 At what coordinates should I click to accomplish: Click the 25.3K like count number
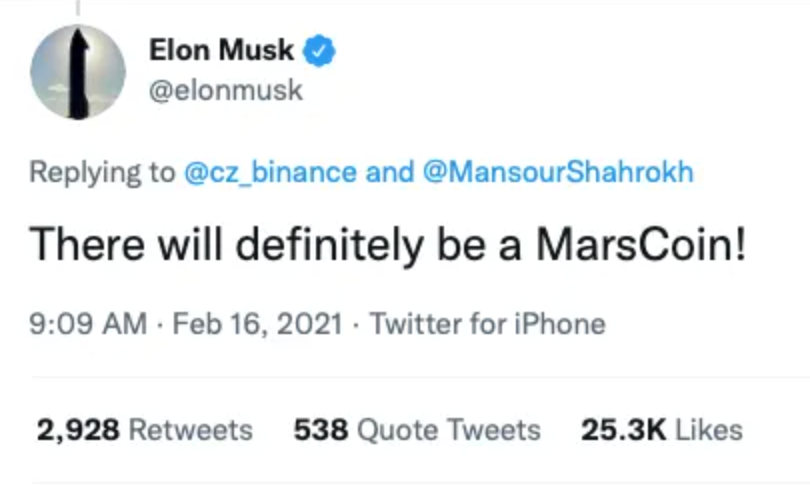[x=623, y=430]
